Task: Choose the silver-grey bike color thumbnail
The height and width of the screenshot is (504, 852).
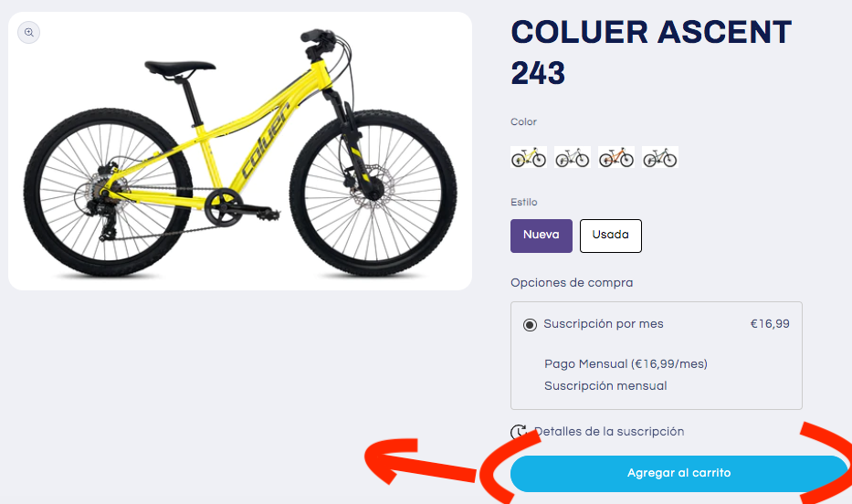Action: click(573, 157)
